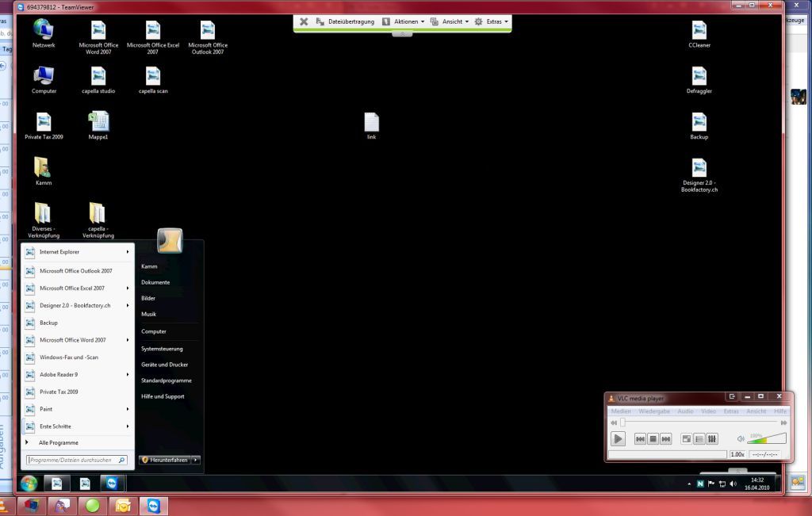812x516 pixels.
Task: Select the Defraggler desktop icon
Action: (x=699, y=80)
